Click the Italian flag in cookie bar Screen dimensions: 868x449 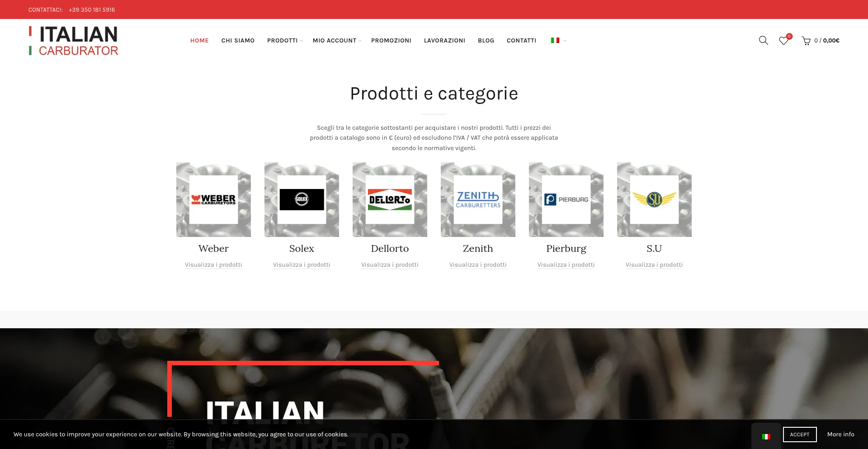tap(766, 436)
